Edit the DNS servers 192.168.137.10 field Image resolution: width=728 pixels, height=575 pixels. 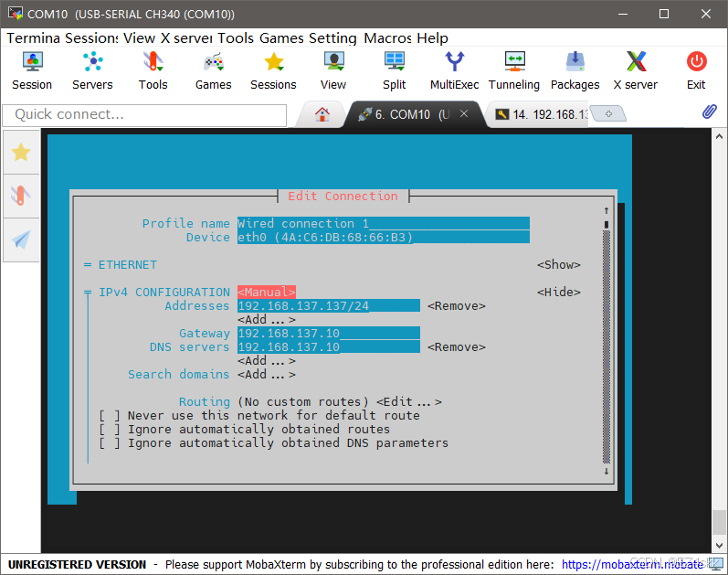coord(329,347)
